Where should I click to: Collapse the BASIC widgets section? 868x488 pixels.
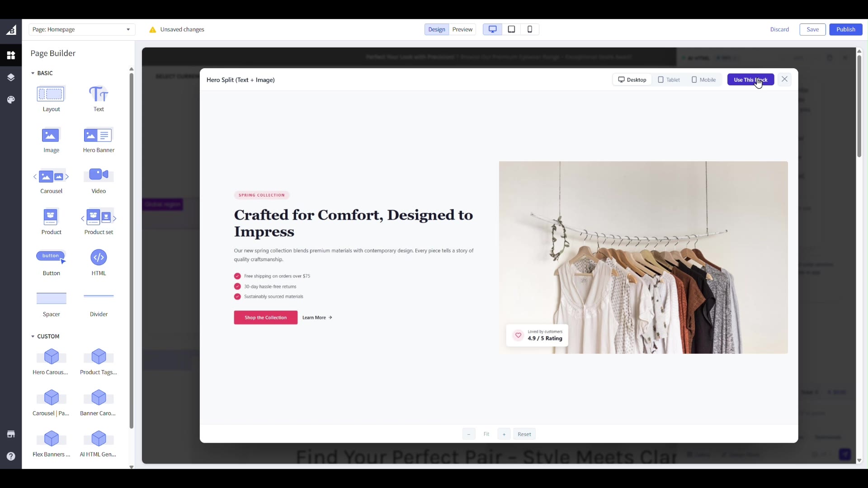coord(42,73)
